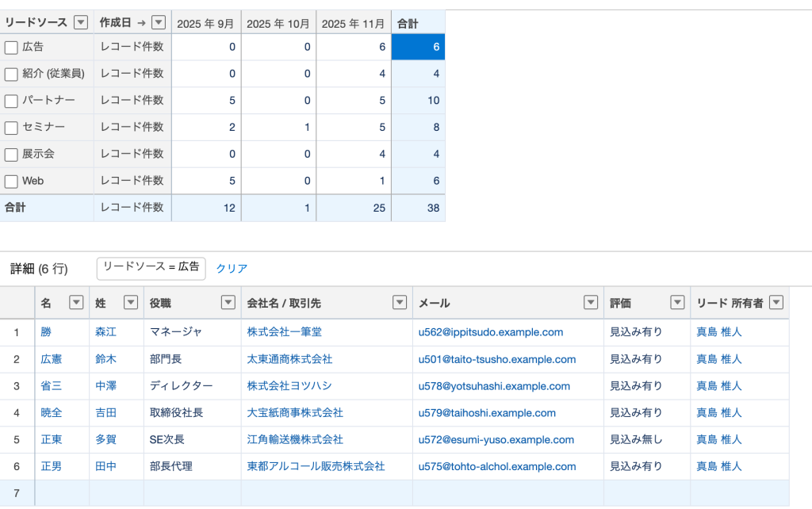The width and height of the screenshot is (812, 509).
Task: Open the 評価 column dropdown arrow
Action: point(677,302)
